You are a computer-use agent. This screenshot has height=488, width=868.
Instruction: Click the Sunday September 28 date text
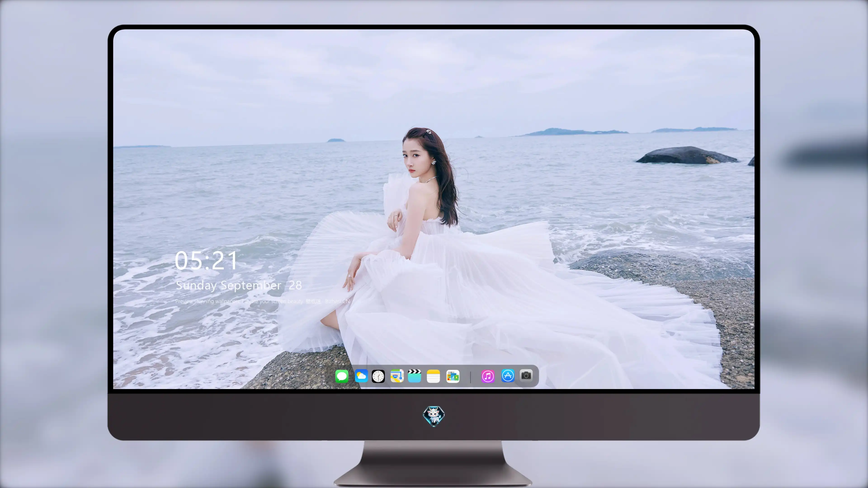pos(238,286)
